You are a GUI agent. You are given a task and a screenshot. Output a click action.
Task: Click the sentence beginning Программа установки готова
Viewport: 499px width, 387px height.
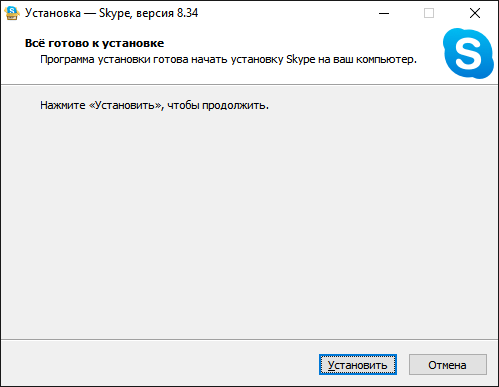[228, 60]
